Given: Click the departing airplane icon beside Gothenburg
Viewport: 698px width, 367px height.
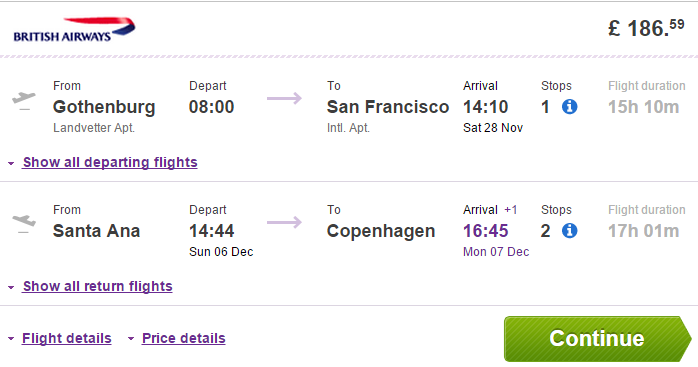Looking at the screenshot, I should (24, 100).
